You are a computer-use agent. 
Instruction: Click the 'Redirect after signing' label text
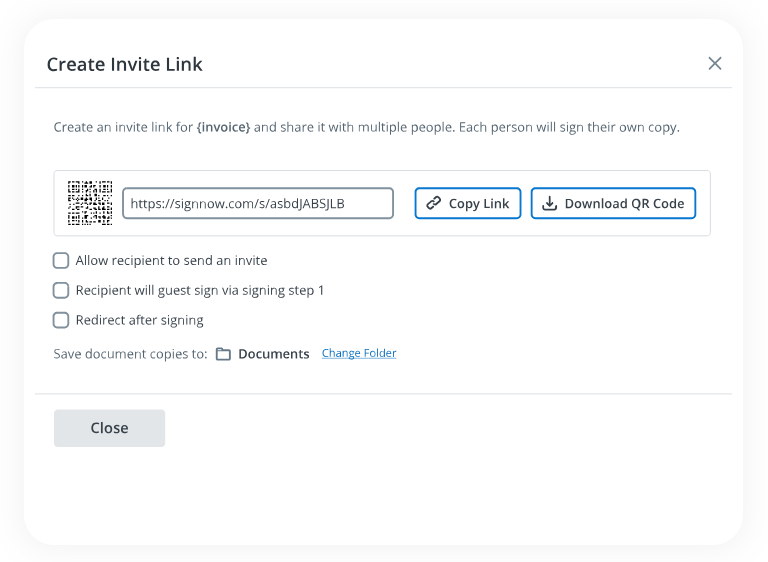[139, 321]
